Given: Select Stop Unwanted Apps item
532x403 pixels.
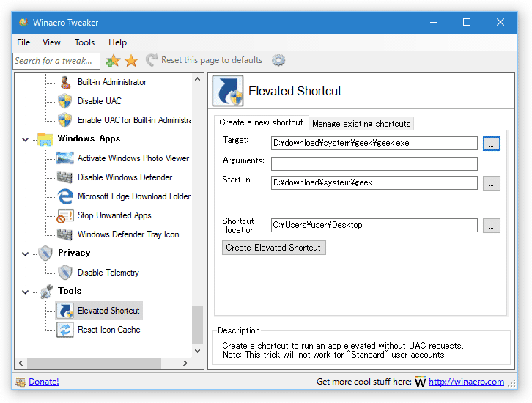Looking at the screenshot, I should (114, 215).
